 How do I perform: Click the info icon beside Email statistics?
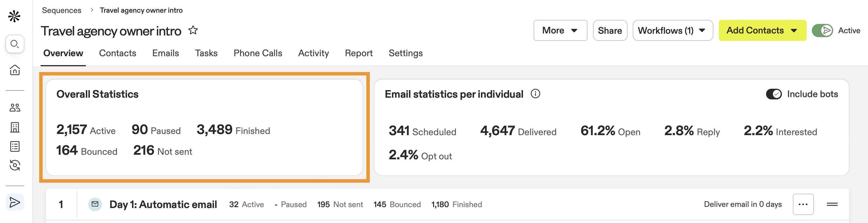(x=535, y=94)
